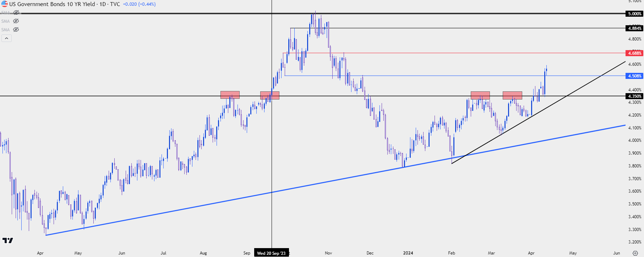Toggle visibility eye for the EMA indicator

(x=16, y=12)
